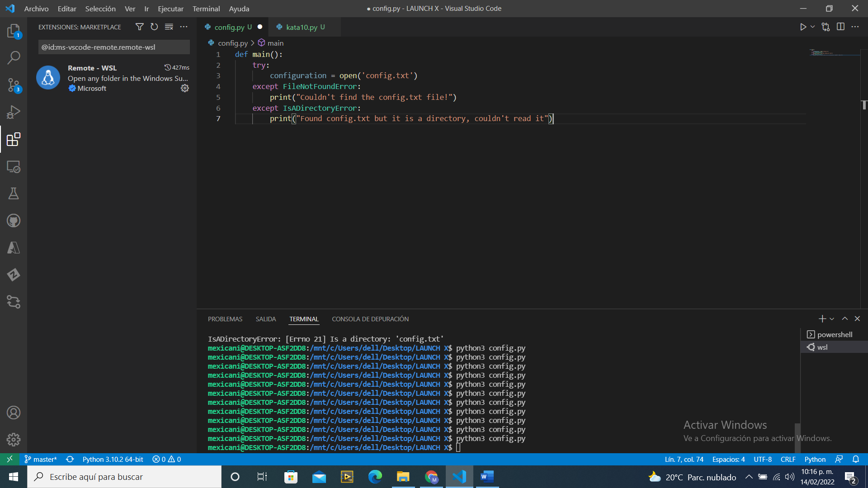Open the Manage gear in activity bar
This screenshot has height=488, width=868.
coord(14,440)
